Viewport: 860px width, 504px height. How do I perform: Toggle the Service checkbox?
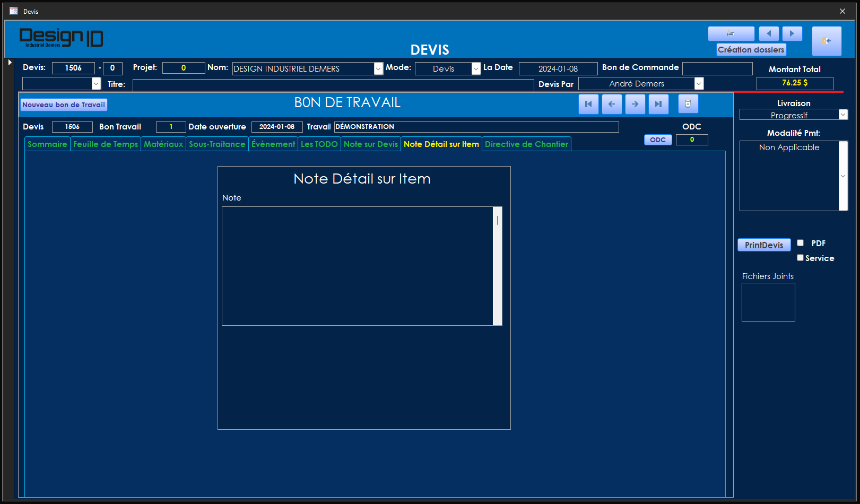[800, 258]
